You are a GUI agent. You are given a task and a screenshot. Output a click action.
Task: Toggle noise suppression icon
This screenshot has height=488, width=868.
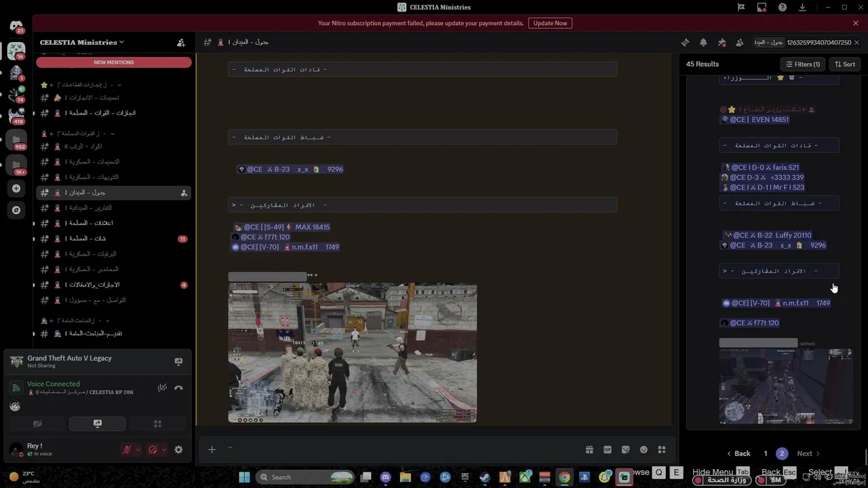tap(162, 388)
